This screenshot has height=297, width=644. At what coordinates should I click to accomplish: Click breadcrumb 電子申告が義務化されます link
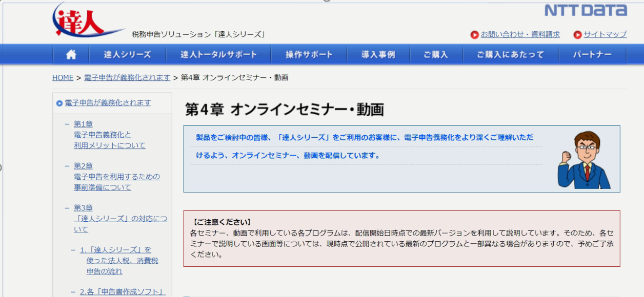click(127, 77)
